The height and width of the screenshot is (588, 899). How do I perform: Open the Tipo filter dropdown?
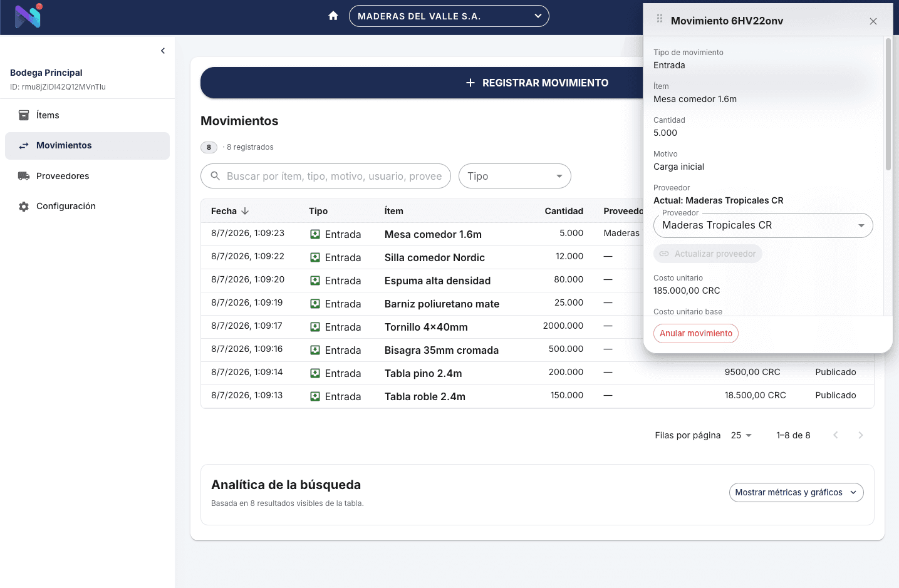click(515, 176)
